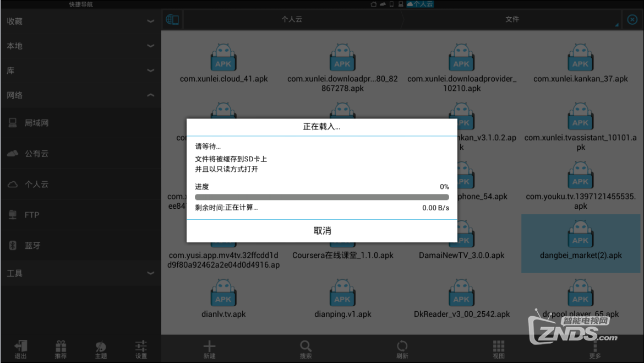The width and height of the screenshot is (644, 363).
Task: Open 公有云 in the sidebar
Action: tap(81, 153)
